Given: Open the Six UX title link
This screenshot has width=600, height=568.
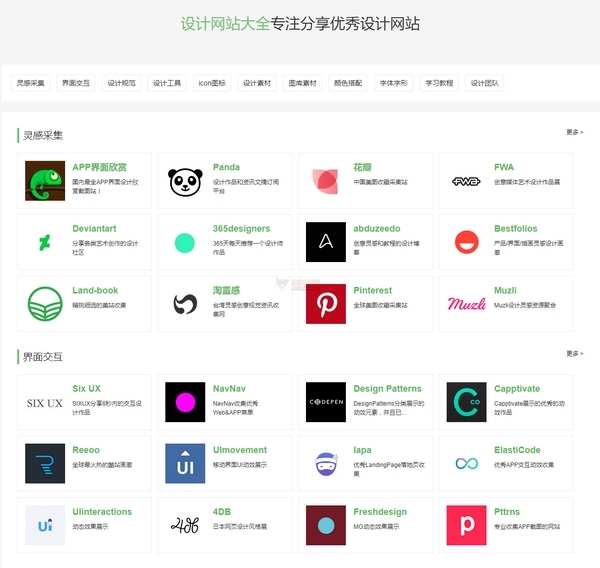Looking at the screenshot, I should (x=86, y=388).
